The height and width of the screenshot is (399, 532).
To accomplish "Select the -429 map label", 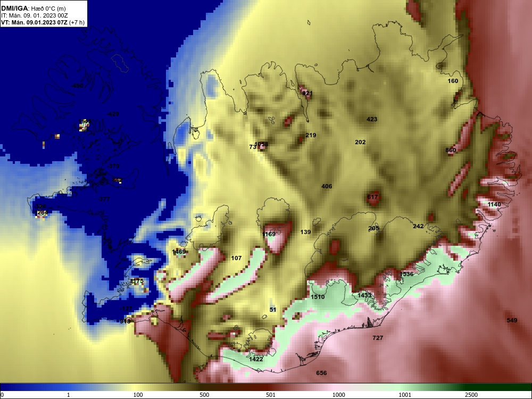I will pos(113,114).
